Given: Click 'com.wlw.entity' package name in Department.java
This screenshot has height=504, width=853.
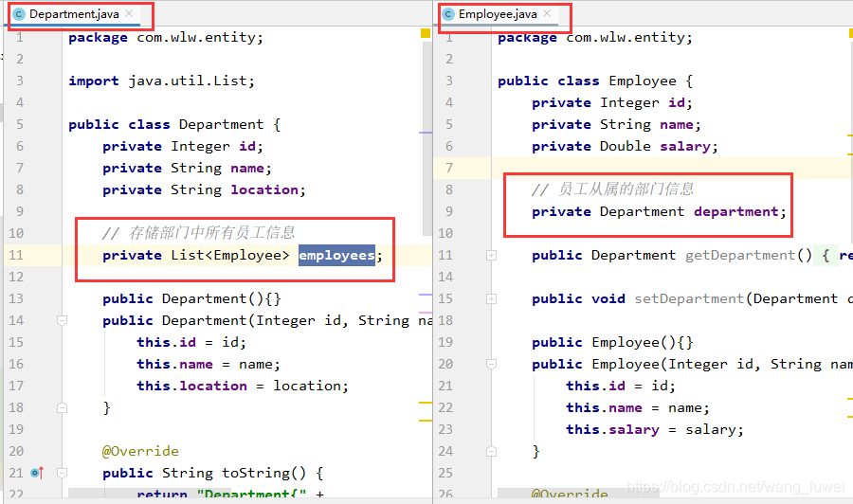Looking at the screenshot, I should (196, 38).
